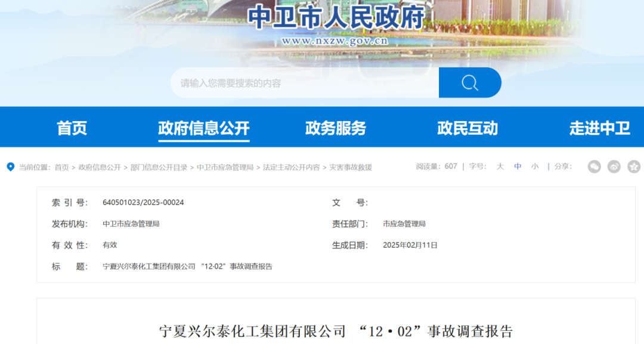Click 法定主动公开内容 breadcrumb link

tap(291, 167)
